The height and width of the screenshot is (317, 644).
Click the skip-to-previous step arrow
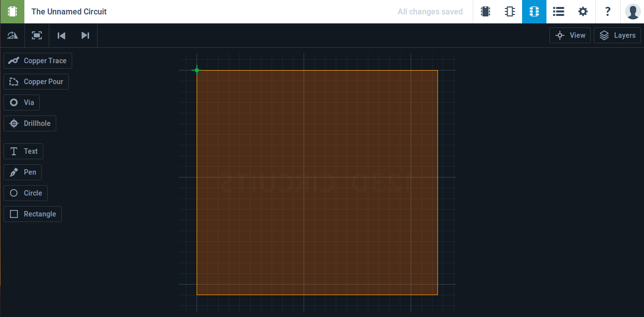click(61, 35)
